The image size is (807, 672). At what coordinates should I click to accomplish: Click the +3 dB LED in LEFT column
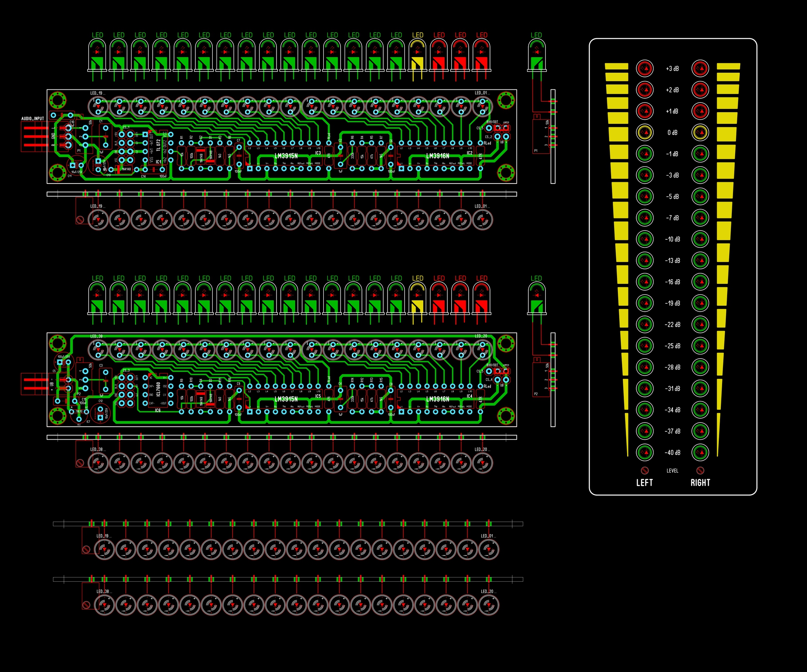[644, 68]
